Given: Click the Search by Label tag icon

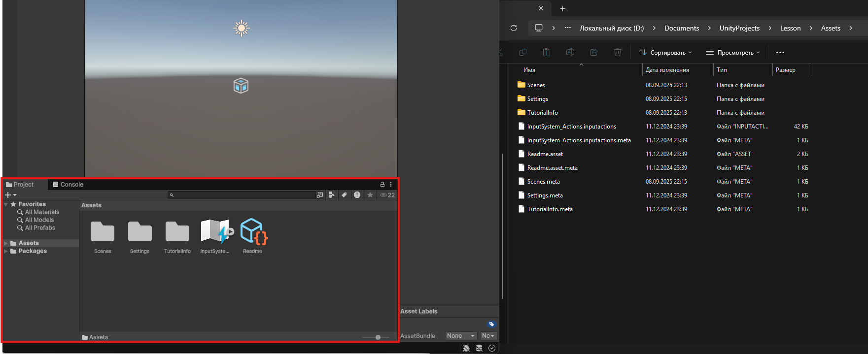Looking at the screenshot, I should tap(344, 195).
